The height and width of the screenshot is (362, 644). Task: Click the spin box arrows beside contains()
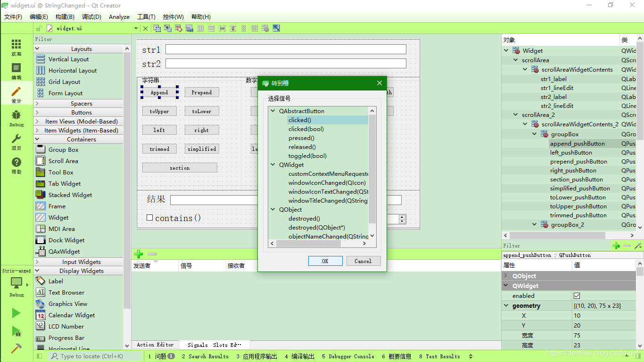coord(402,219)
